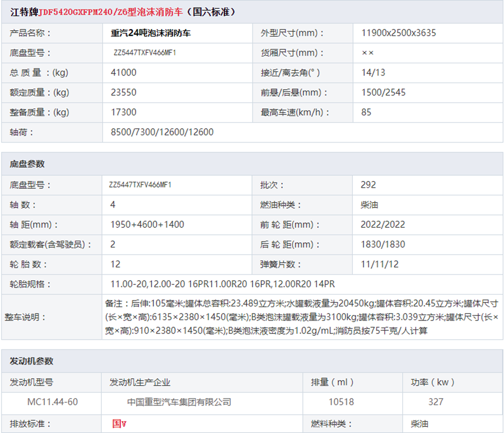Viewport: 504px width, 433px height.
Task: Click red emission standard 国V
Action: 119,424
